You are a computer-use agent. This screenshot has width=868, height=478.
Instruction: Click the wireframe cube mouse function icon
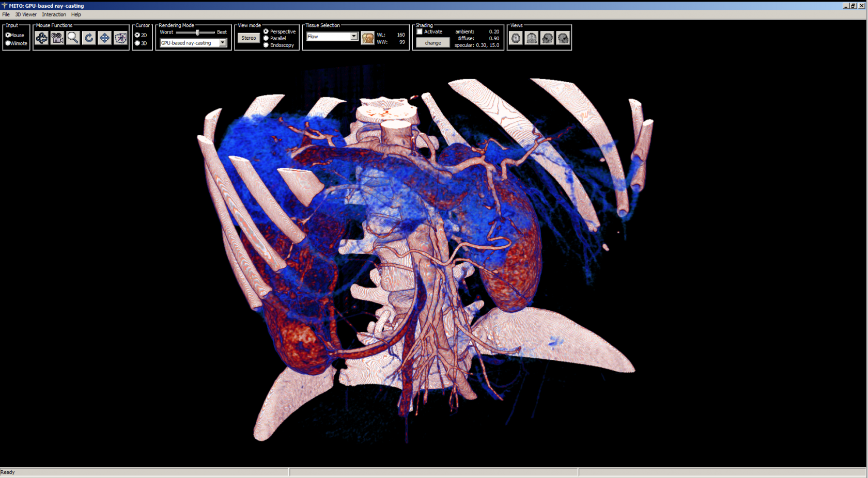(x=120, y=38)
